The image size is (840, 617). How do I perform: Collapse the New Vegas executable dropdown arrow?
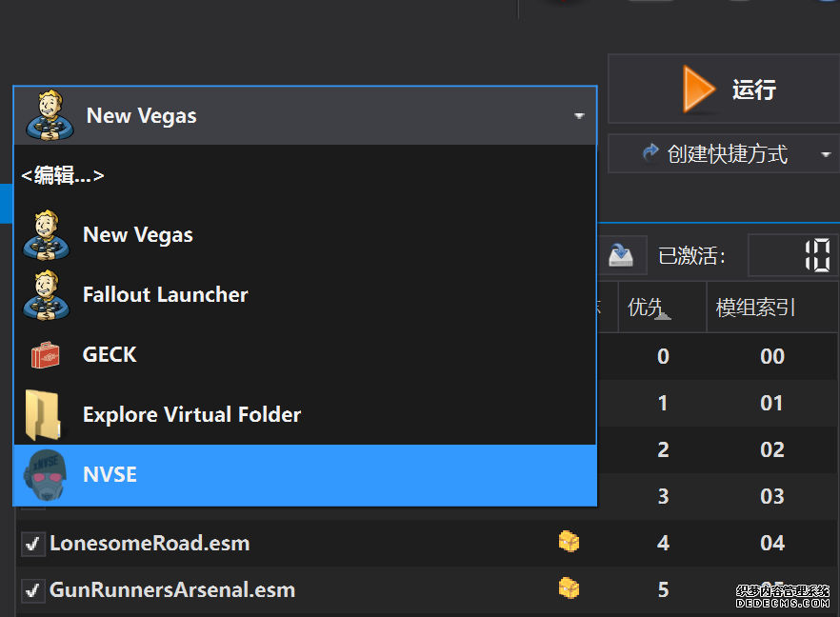[578, 116]
